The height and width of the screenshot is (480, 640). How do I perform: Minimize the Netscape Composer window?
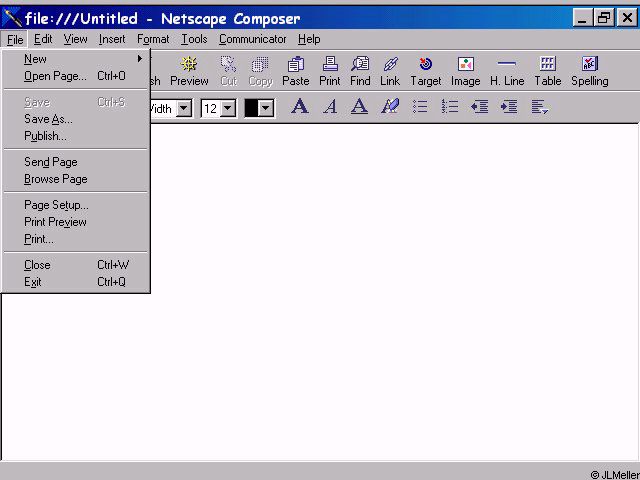[582, 18]
